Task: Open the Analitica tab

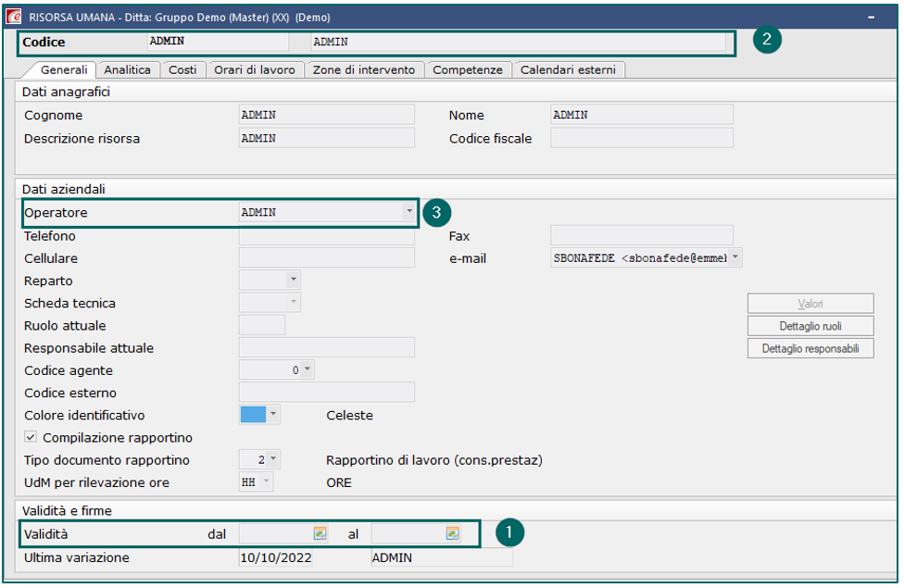Action: pyautogui.click(x=127, y=69)
